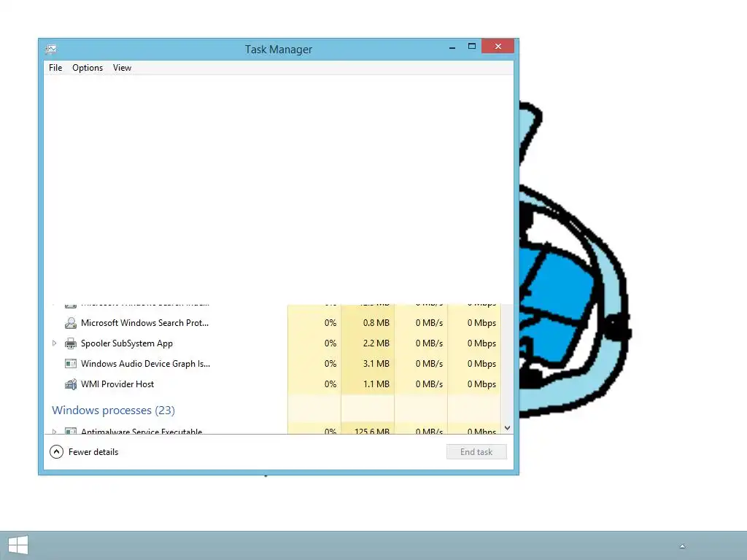Open the Windows Start button
The width and height of the screenshot is (747, 560).
(x=18, y=545)
